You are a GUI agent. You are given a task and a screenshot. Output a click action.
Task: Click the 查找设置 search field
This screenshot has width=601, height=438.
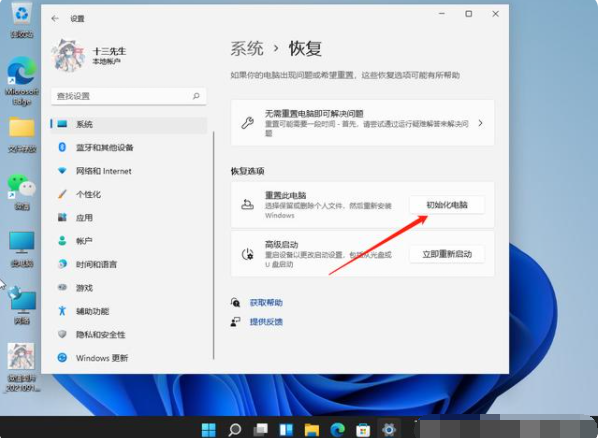(120, 96)
